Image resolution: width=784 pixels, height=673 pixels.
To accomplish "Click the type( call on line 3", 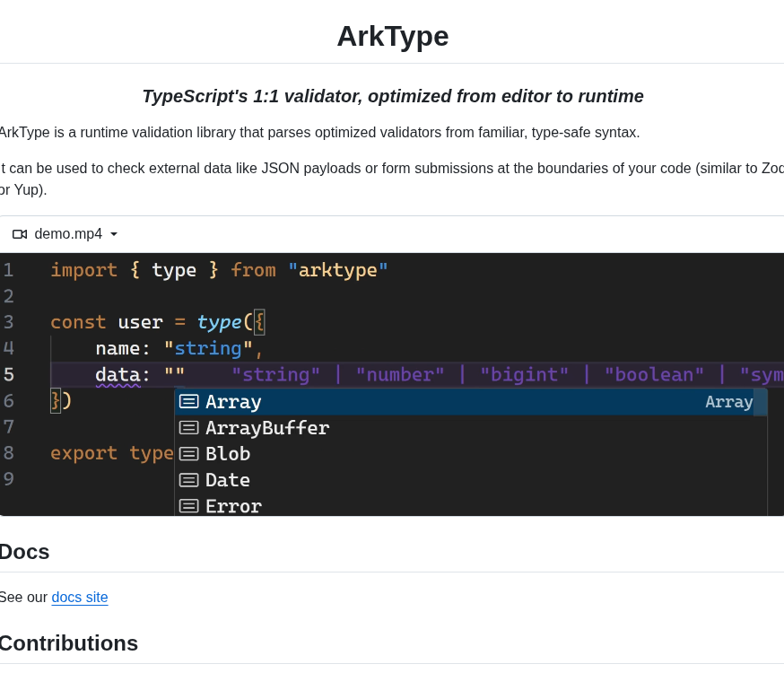I will click(224, 322).
